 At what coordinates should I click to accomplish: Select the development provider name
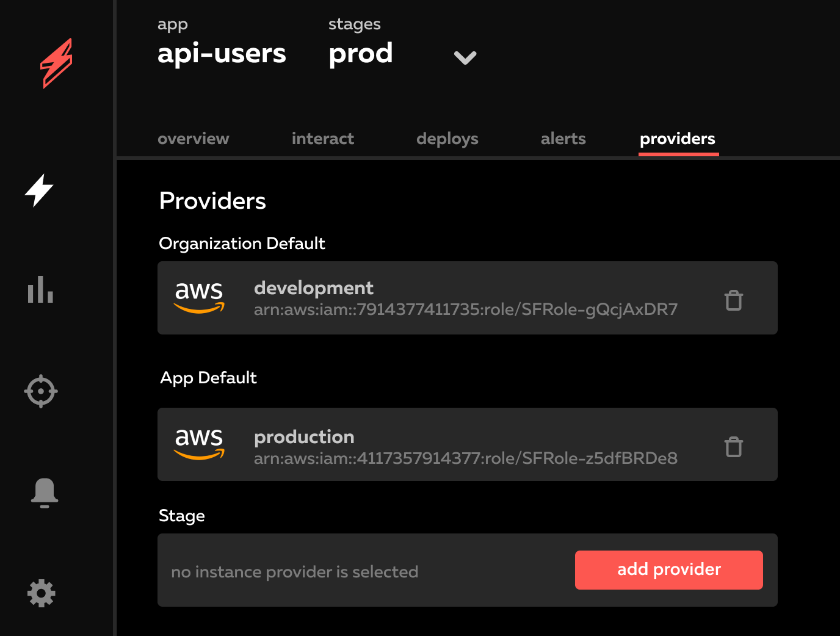(x=314, y=287)
